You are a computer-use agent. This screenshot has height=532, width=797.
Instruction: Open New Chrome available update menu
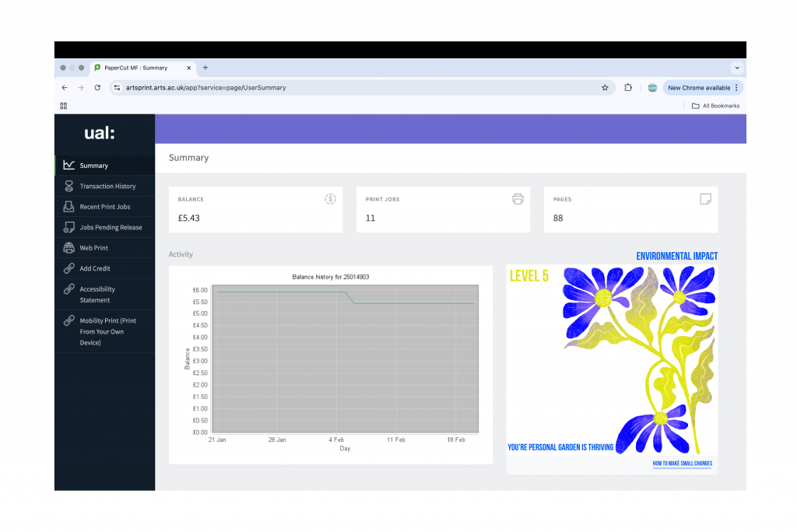[702, 88]
